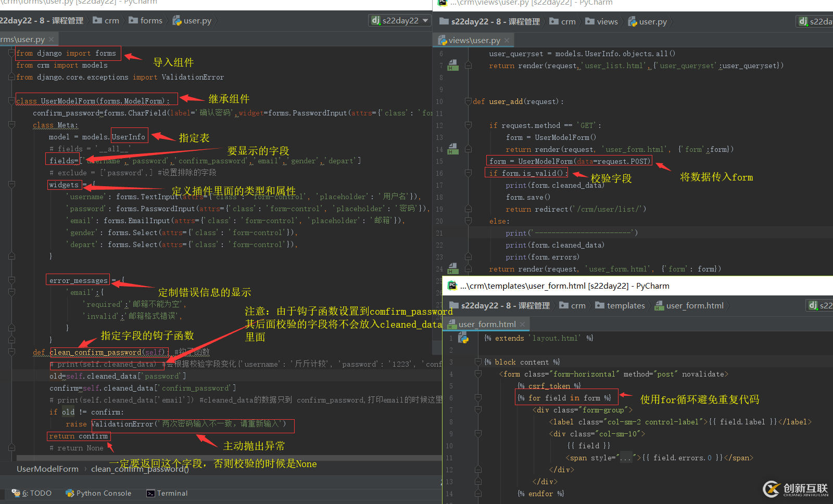Click the HTML template gutter icon on line 24
The width and height of the screenshot is (833, 504).
click(453, 268)
